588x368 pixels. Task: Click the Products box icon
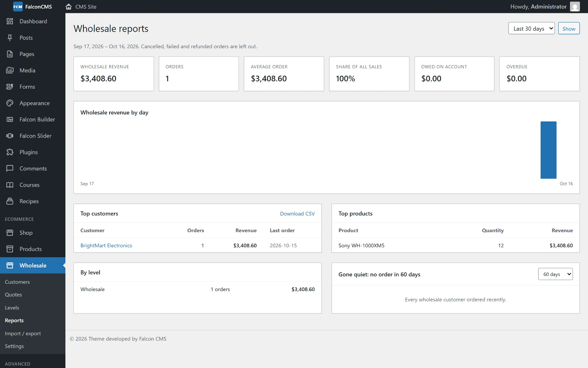coord(10,249)
